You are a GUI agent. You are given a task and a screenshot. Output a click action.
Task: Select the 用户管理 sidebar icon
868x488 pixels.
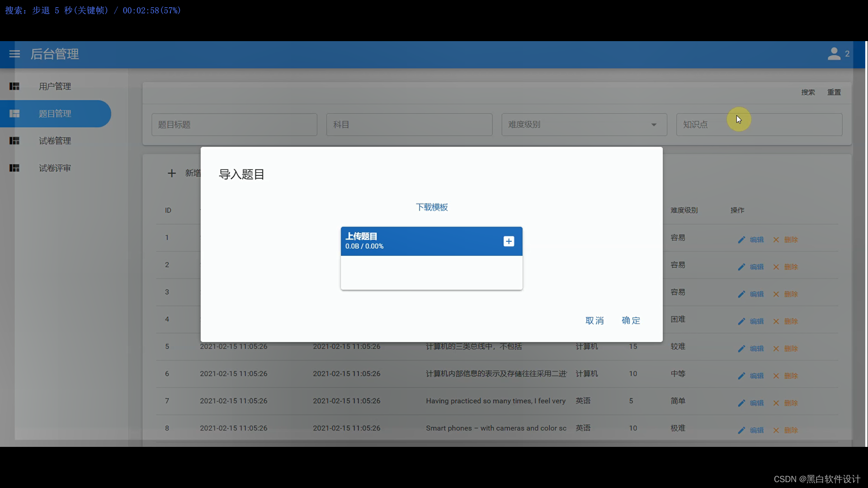tap(14, 86)
